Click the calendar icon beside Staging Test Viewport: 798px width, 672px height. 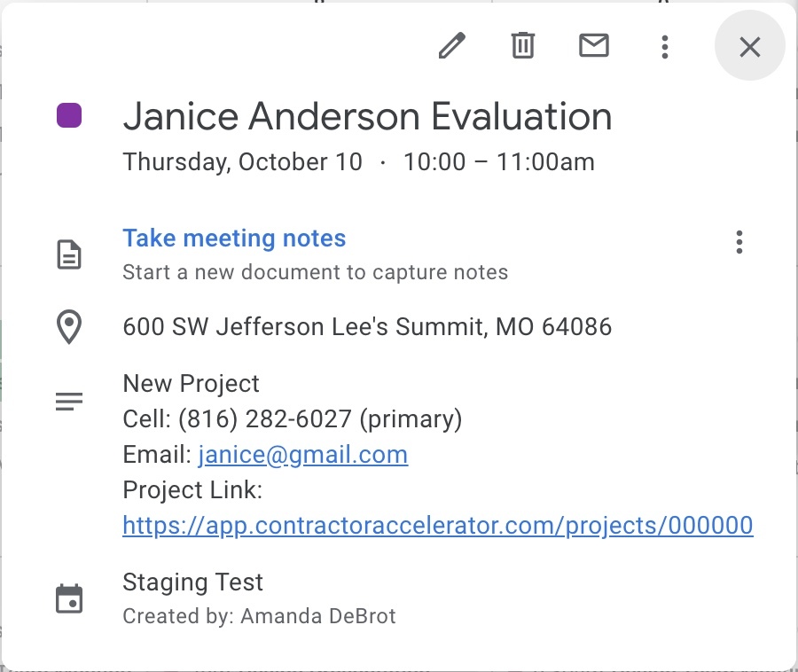(69, 598)
